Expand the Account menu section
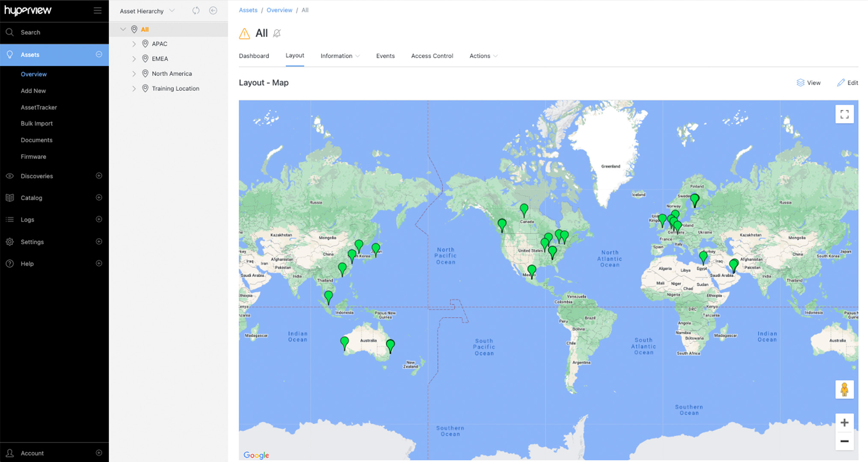868x462 pixels. tap(99, 453)
